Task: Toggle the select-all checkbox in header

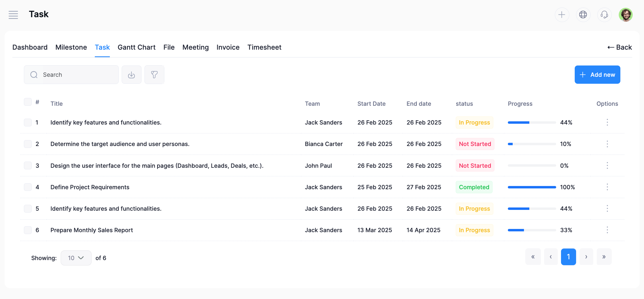Action: click(28, 102)
